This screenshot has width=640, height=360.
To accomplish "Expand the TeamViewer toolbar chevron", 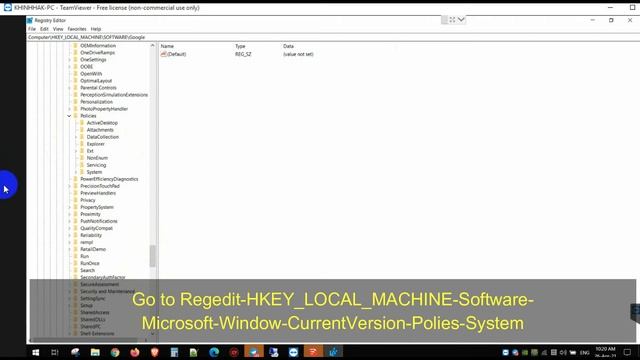I will [x=461, y=20].
